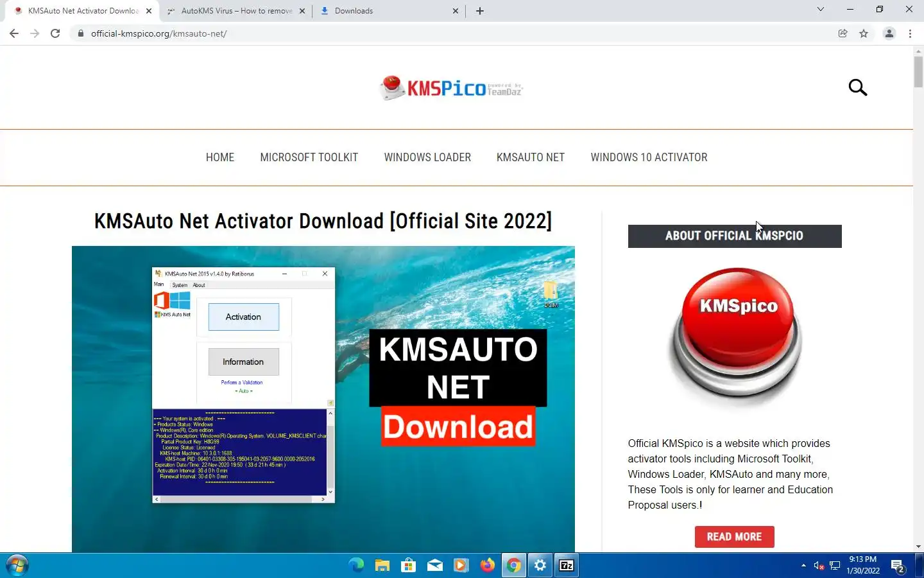Share this page via toolbar icon

(843, 33)
